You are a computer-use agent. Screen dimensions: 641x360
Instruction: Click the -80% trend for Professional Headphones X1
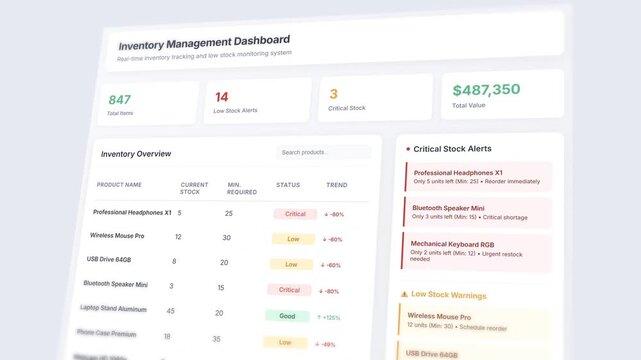334,215
